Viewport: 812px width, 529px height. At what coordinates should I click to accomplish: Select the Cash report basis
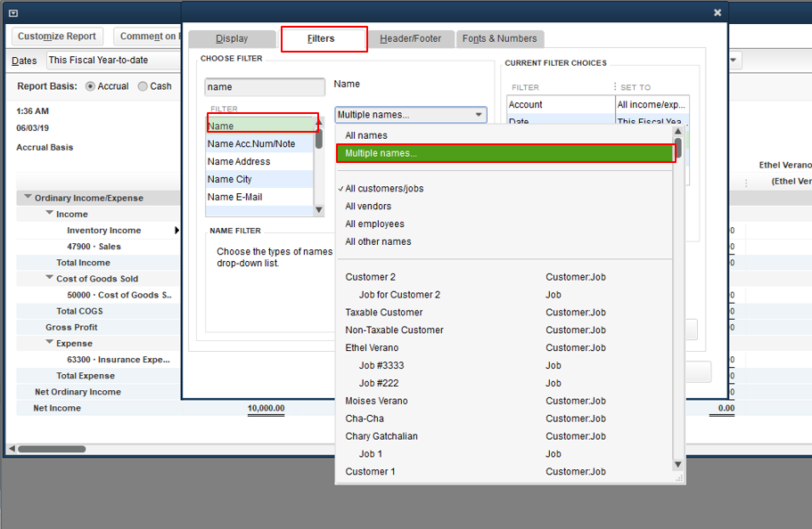(143, 86)
